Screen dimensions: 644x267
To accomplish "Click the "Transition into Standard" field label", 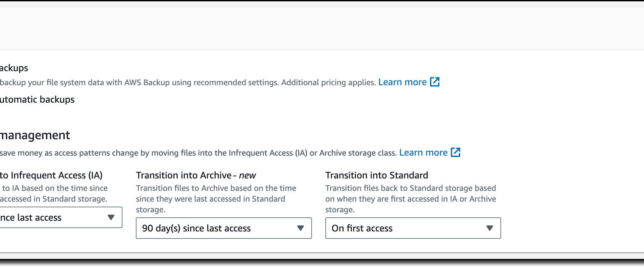I will pyautogui.click(x=377, y=175).
